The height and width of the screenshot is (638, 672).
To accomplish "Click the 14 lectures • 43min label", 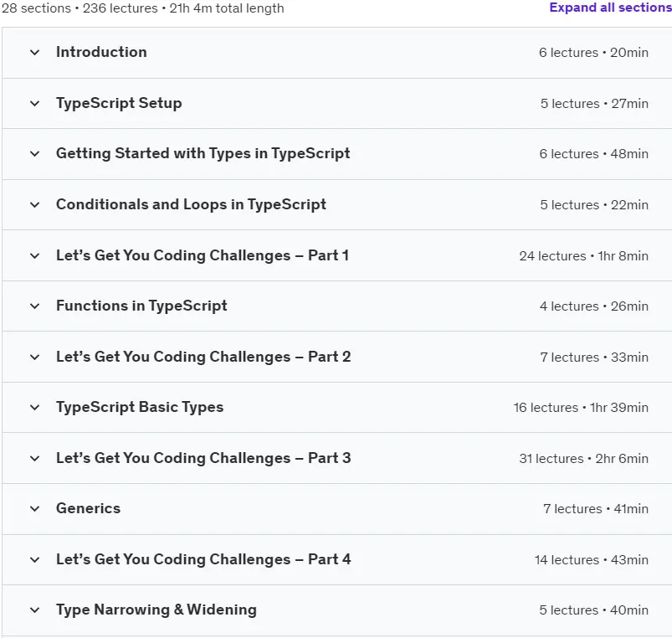I will [x=592, y=560].
